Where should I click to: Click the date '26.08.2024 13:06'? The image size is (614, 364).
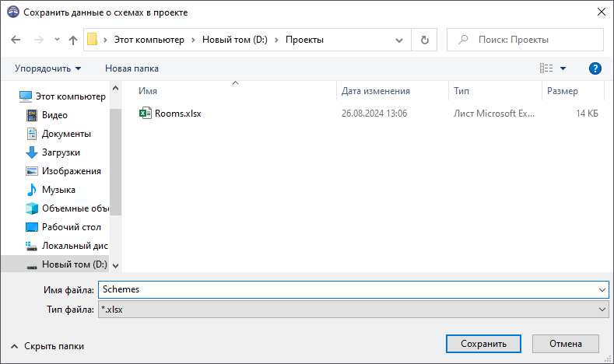click(x=374, y=114)
